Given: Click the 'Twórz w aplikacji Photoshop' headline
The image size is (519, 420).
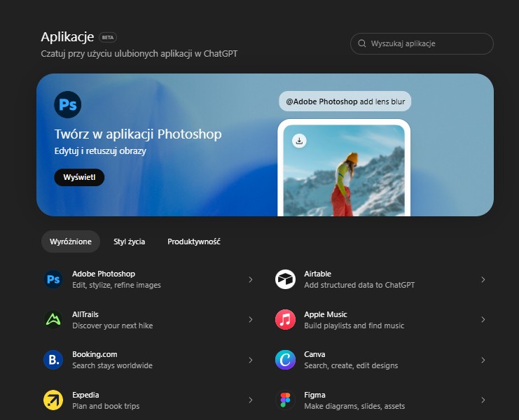Looking at the screenshot, I should click(x=138, y=134).
